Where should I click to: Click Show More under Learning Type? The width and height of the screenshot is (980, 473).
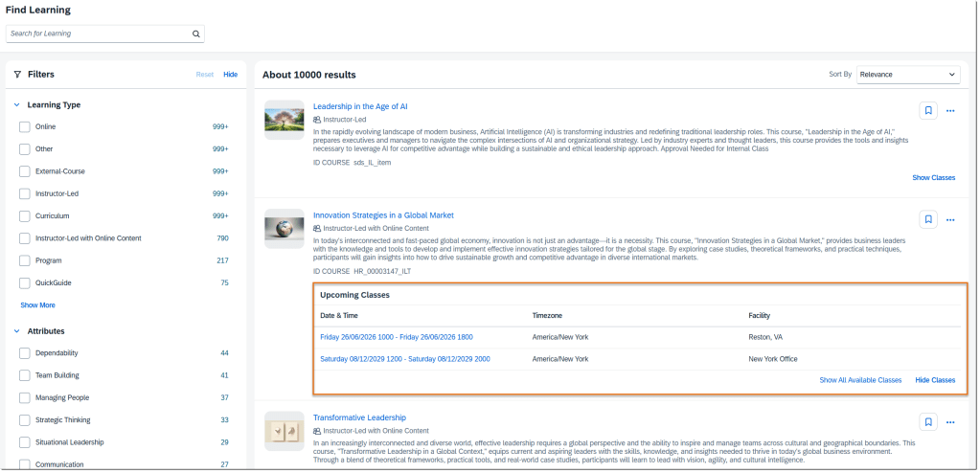tap(37, 305)
